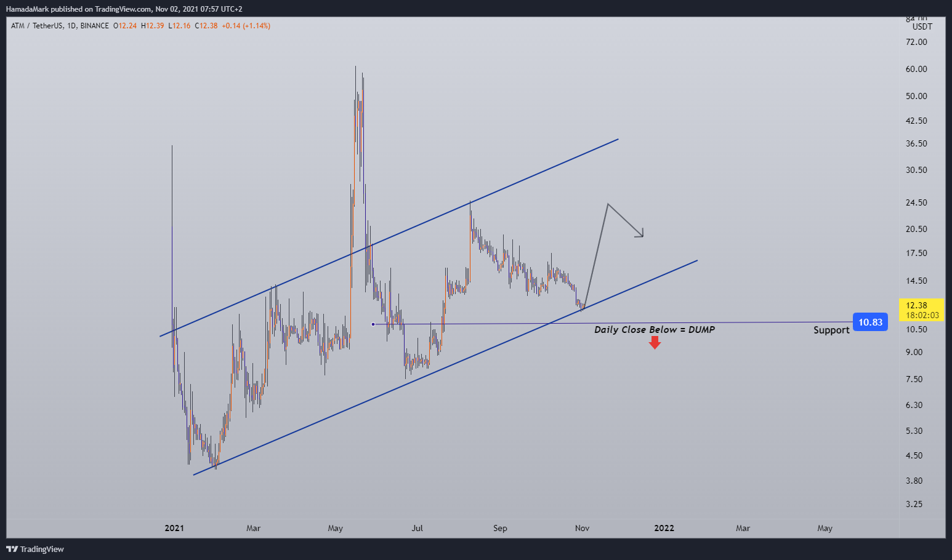
Task: Click the 2022 label on the time axis
Action: pos(664,528)
